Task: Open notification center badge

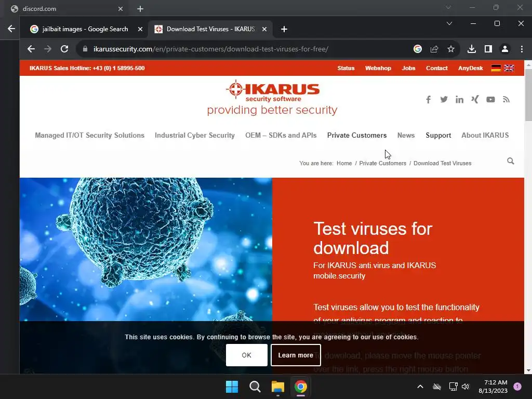Action: pyautogui.click(x=517, y=387)
